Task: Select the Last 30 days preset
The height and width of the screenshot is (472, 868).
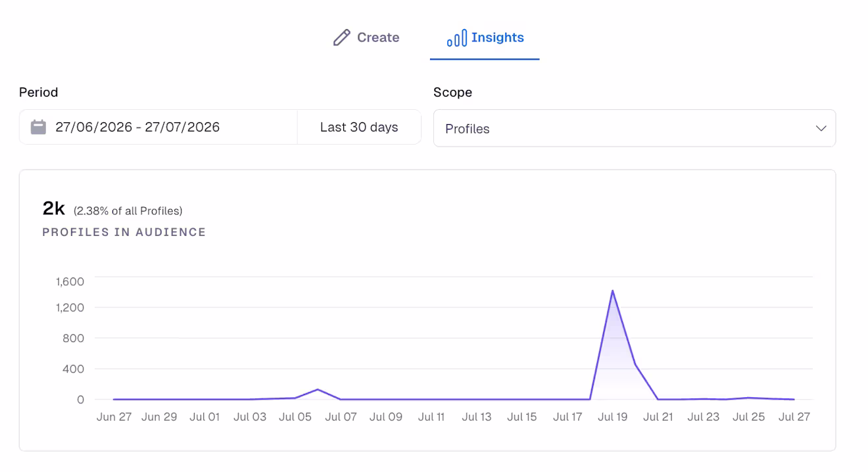Action: (359, 128)
